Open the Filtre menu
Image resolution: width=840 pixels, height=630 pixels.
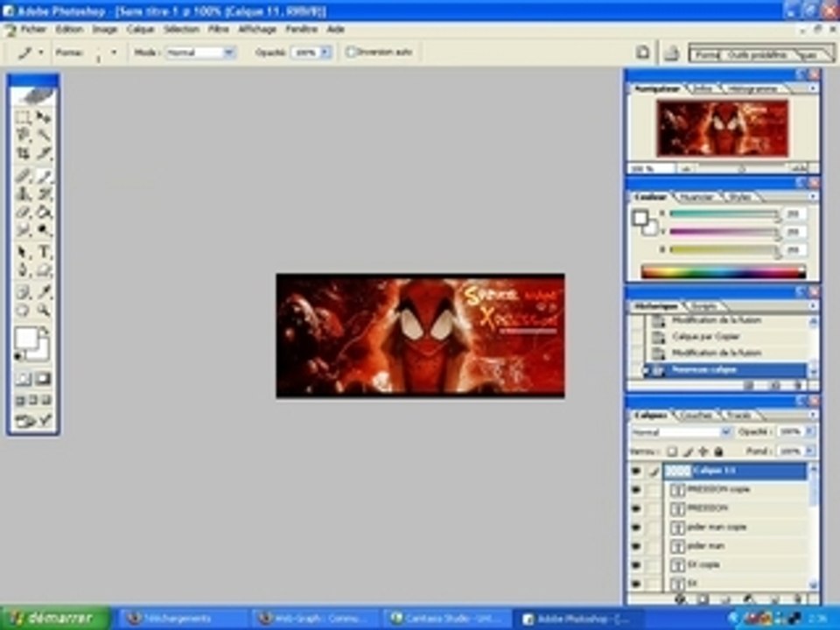[x=219, y=30]
